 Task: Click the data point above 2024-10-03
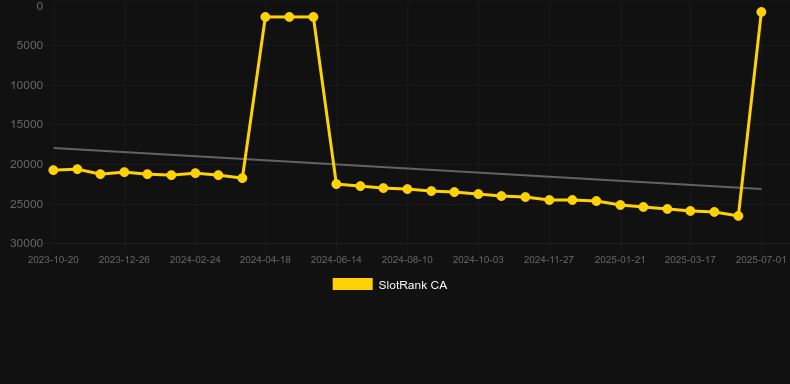tap(478, 194)
